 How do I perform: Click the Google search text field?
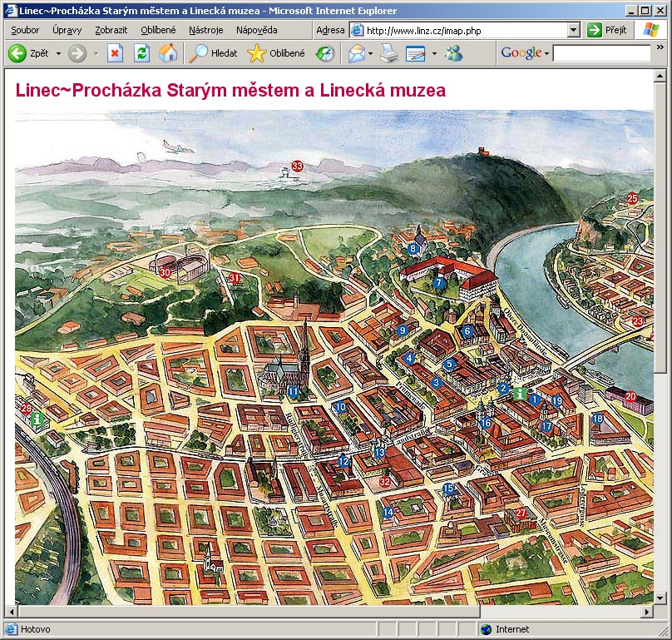602,53
